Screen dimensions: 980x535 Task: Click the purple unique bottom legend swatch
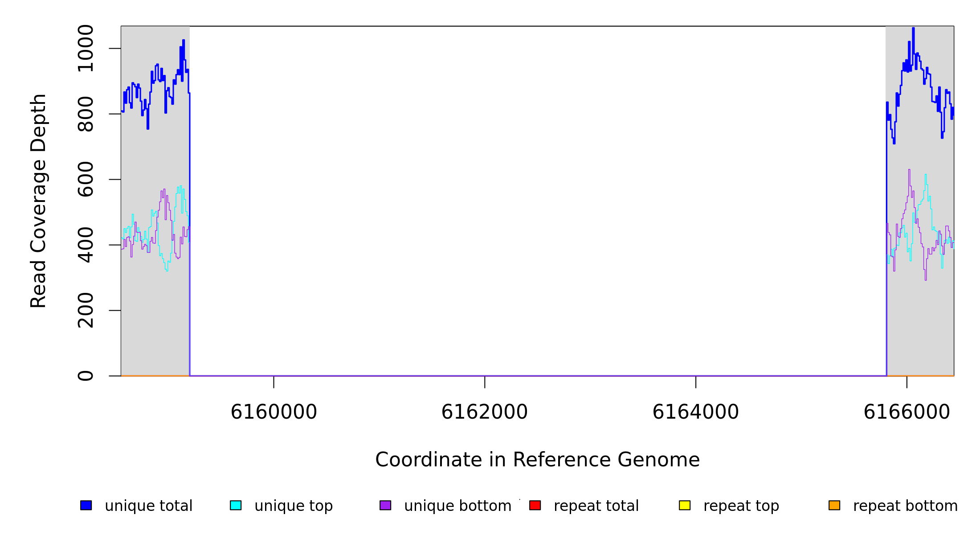[x=385, y=505]
